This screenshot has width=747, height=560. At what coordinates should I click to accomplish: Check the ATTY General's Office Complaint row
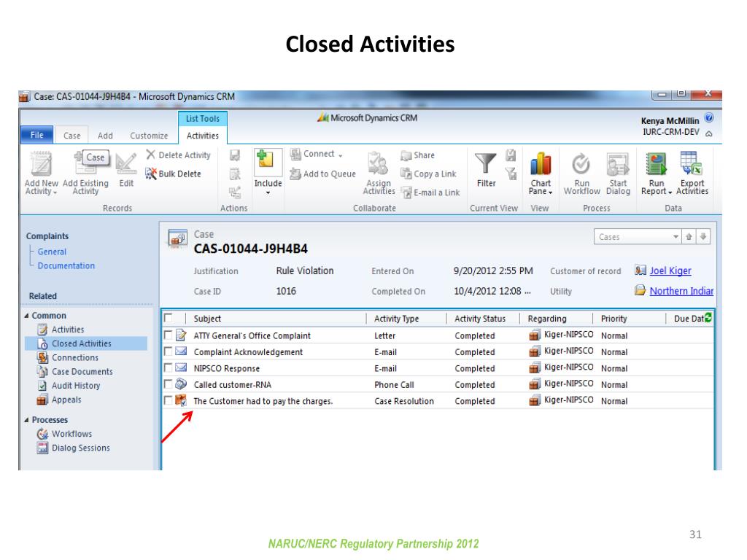point(168,335)
